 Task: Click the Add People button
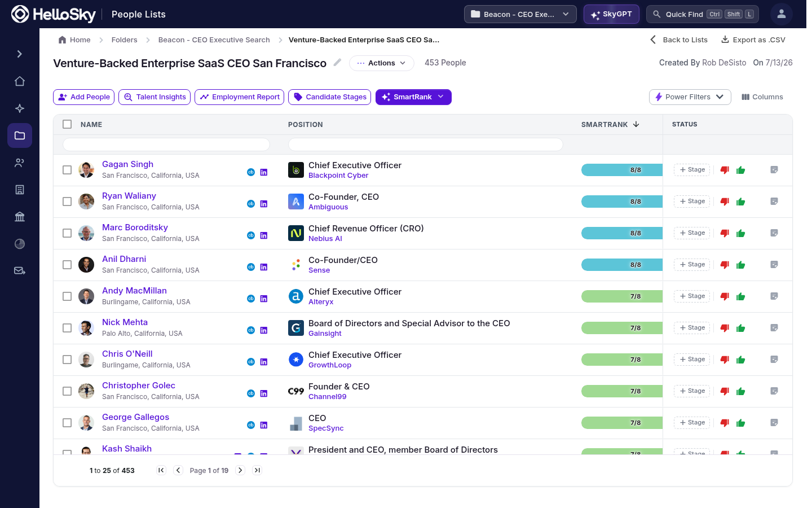(x=83, y=97)
